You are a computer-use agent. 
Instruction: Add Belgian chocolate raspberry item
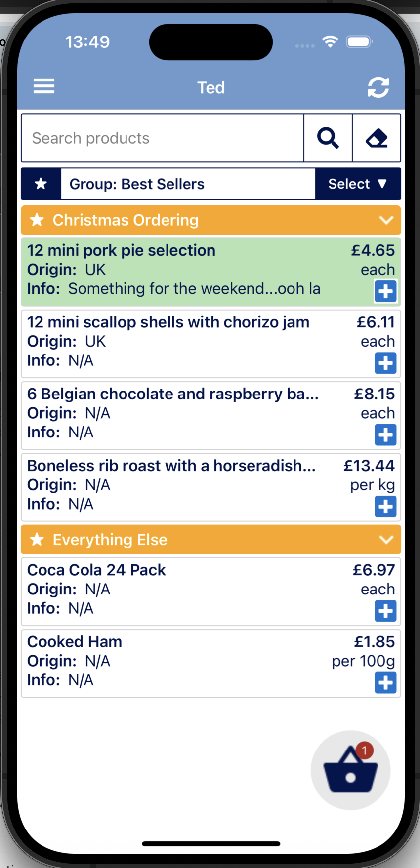[385, 435]
